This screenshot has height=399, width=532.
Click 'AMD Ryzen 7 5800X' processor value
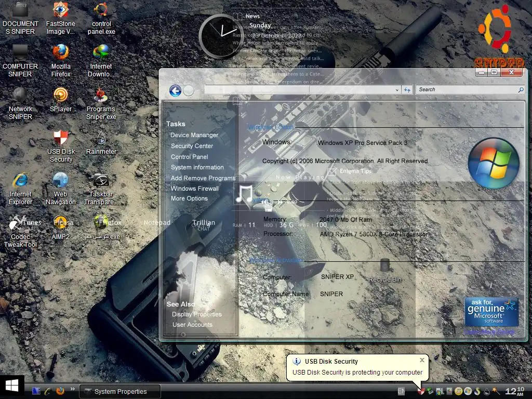[x=374, y=234]
